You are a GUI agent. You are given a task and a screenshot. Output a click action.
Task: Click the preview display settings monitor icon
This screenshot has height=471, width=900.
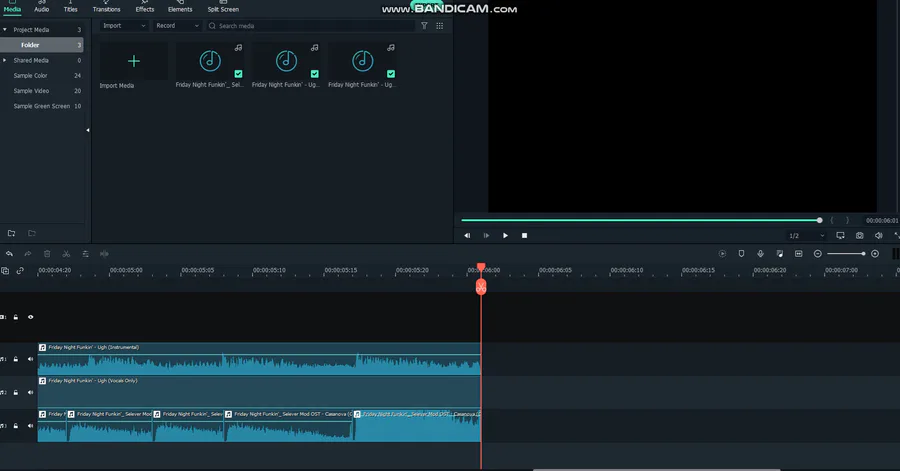pyautogui.click(x=840, y=235)
